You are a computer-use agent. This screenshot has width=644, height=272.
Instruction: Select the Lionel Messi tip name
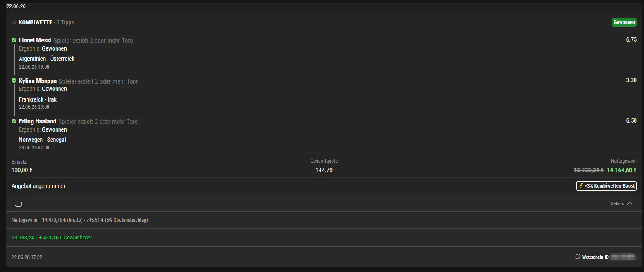pos(35,40)
